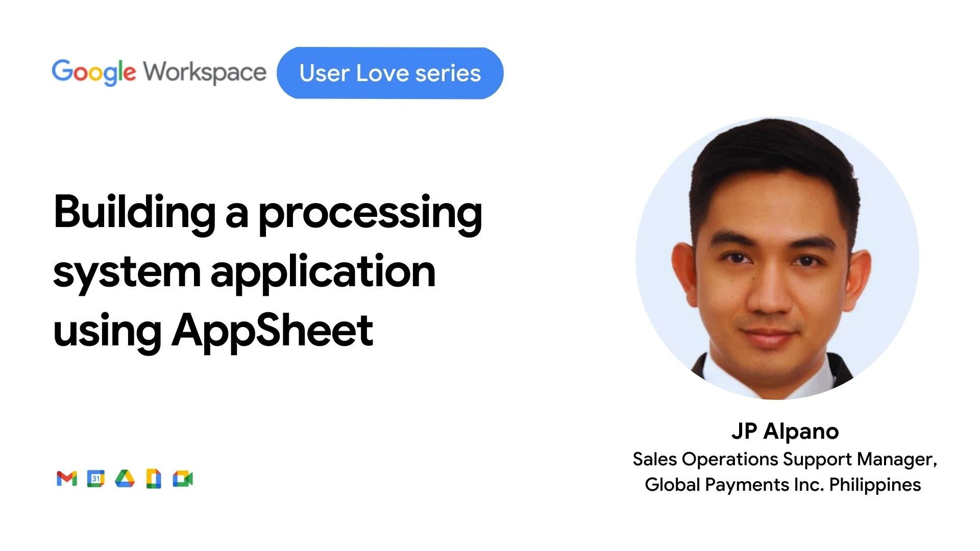Click the Workspace wordmark text
980x551 pixels.
[205, 72]
